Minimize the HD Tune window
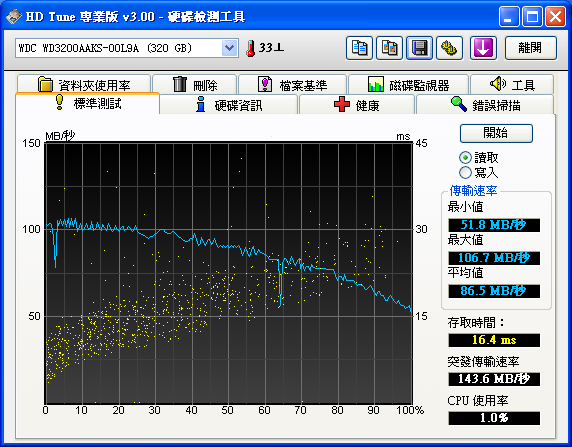 pos(509,17)
